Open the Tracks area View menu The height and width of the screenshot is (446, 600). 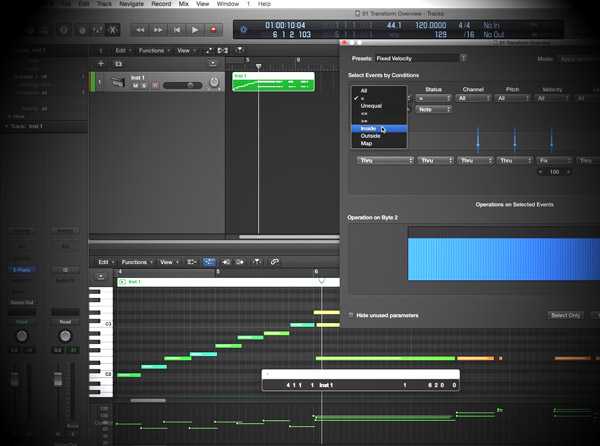186,50
